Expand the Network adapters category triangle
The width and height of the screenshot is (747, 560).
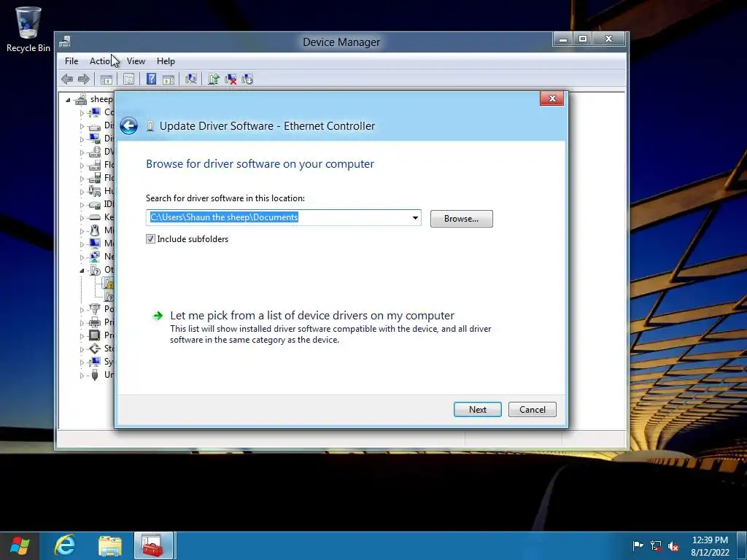(x=82, y=257)
